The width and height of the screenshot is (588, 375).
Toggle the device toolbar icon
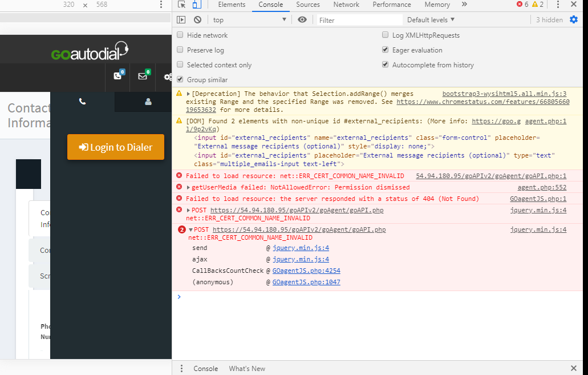197,5
